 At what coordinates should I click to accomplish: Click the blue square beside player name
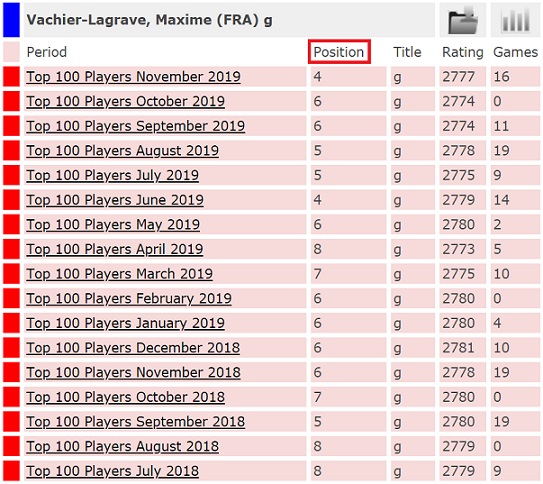pyautogui.click(x=11, y=20)
